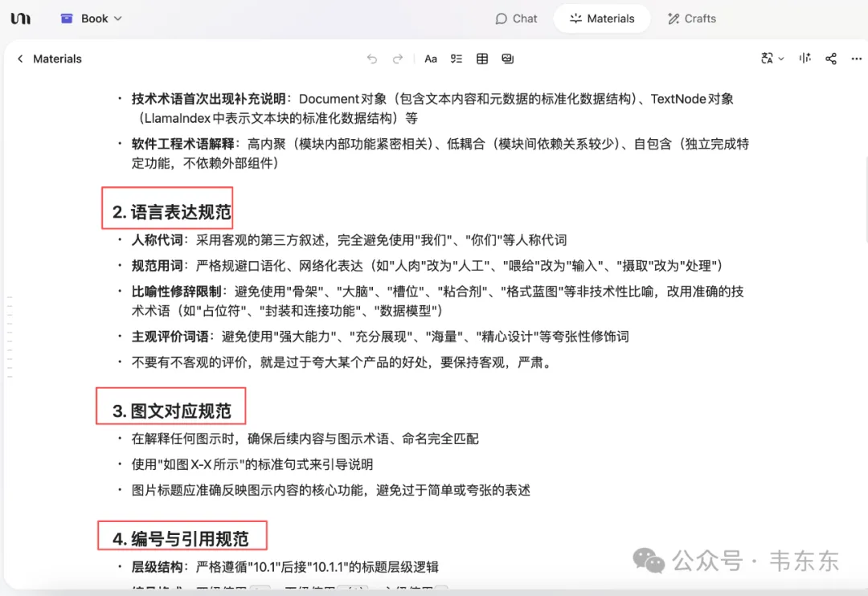The height and width of the screenshot is (596, 868).
Task: Click the bold text 人称代词
Action: [158, 239]
